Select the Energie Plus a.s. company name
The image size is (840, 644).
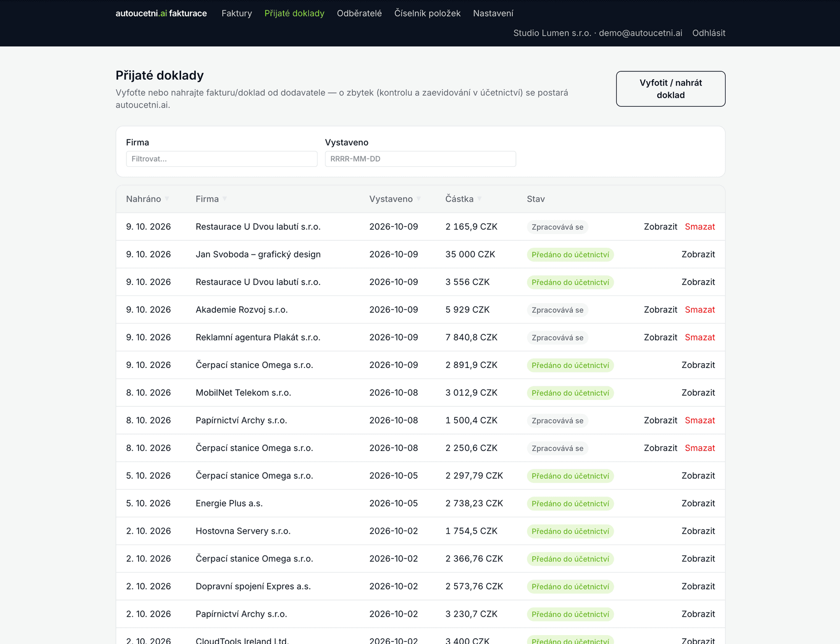229,503
